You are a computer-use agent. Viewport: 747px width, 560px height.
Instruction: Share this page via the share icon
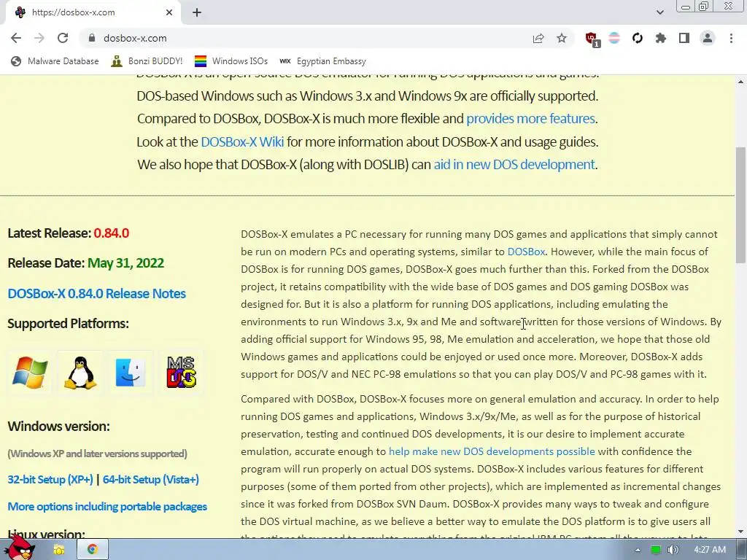point(538,38)
